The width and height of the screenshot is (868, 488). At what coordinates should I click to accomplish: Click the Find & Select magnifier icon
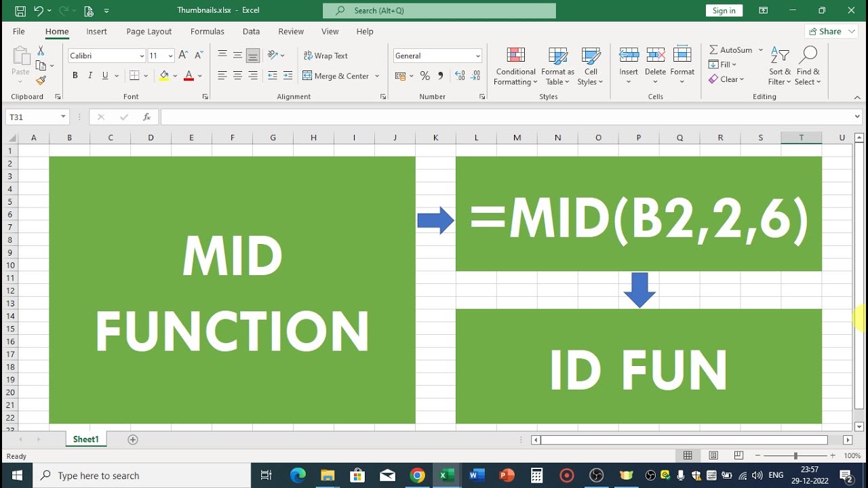click(x=808, y=66)
